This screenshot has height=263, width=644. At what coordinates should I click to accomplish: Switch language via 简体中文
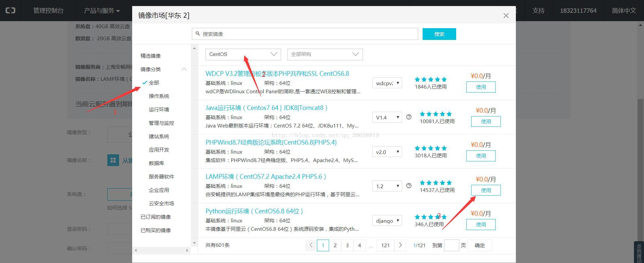click(624, 10)
